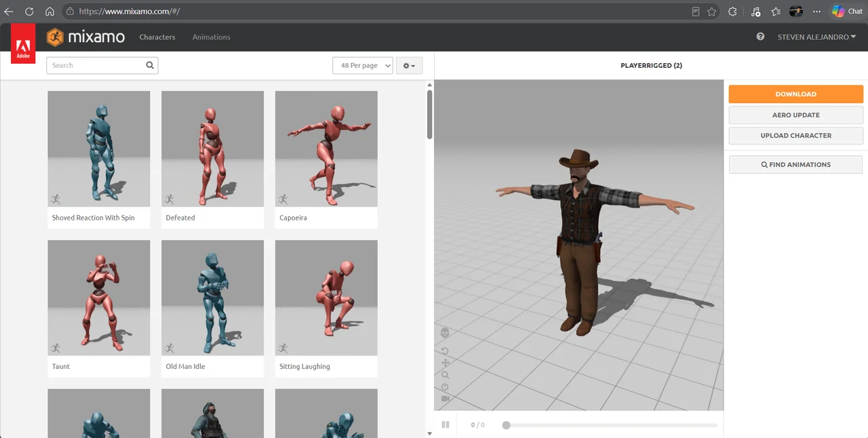Click the reset camera rotate icon
The image size is (868, 438).
[445, 351]
